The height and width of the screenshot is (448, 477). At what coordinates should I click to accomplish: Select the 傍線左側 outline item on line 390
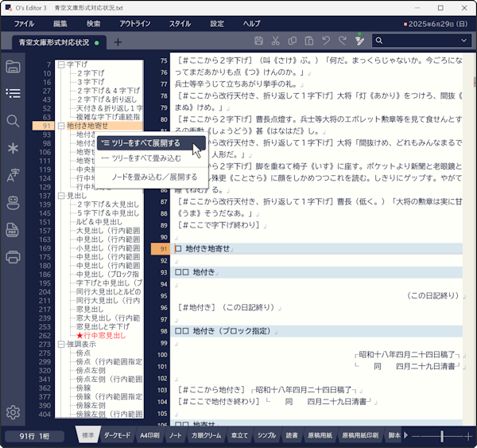(x=91, y=406)
